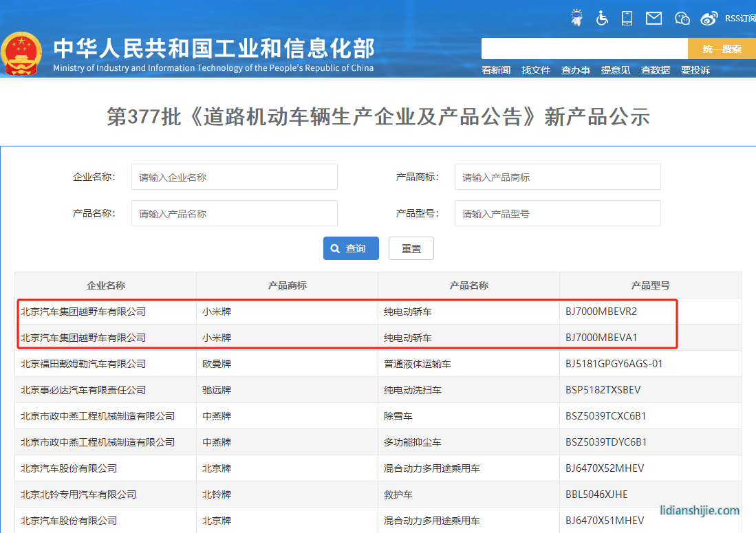
Task: Open the 查办事 navigation entry
Action: 576,70
